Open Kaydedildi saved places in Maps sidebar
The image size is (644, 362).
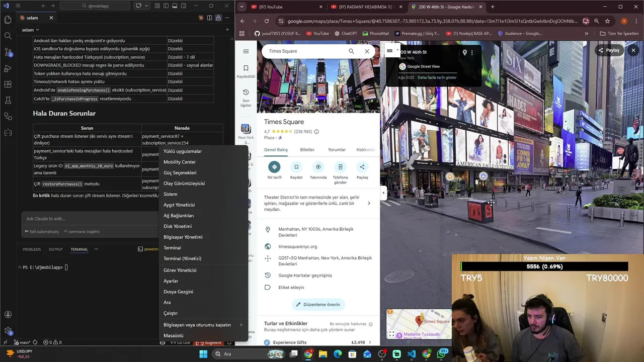point(246,71)
